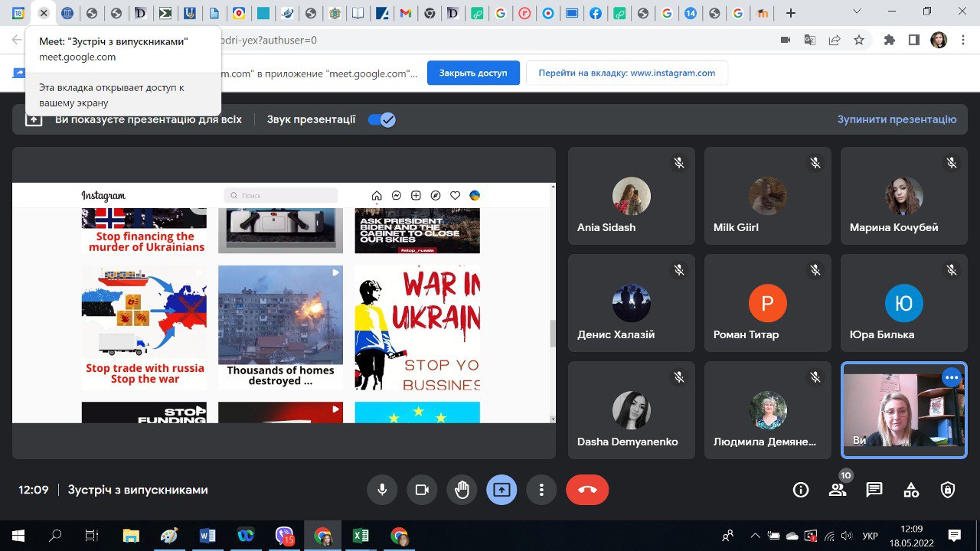Viewport: 980px width, 551px height.
Task: Open more options on self video tile
Action: pyautogui.click(x=951, y=377)
